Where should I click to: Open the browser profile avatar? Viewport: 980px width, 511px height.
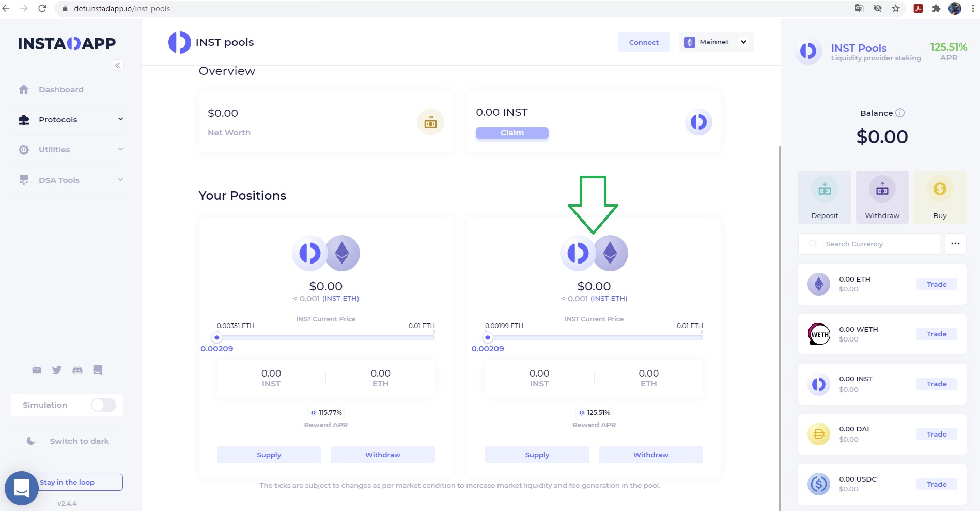click(955, 8)
